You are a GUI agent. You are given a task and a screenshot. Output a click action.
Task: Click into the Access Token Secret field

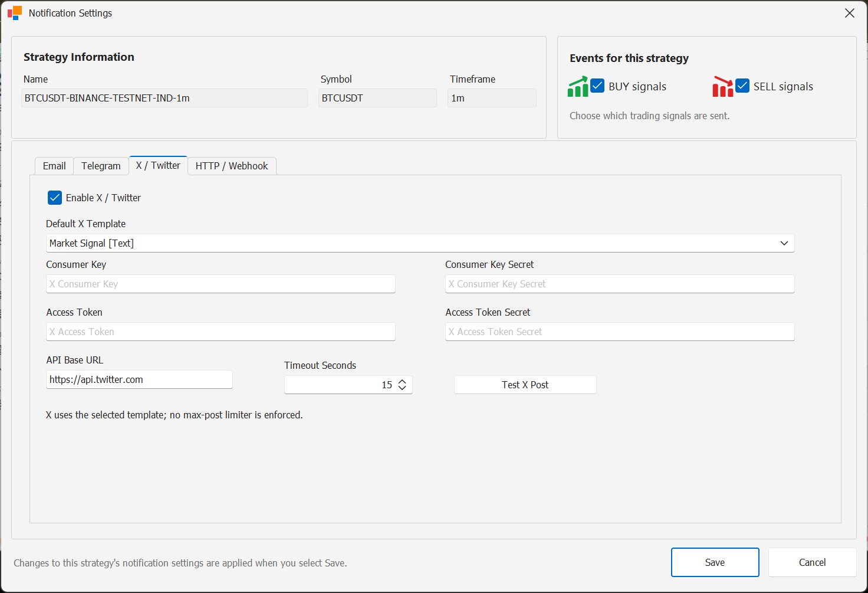pyautogui.click(x=620, y=332)
